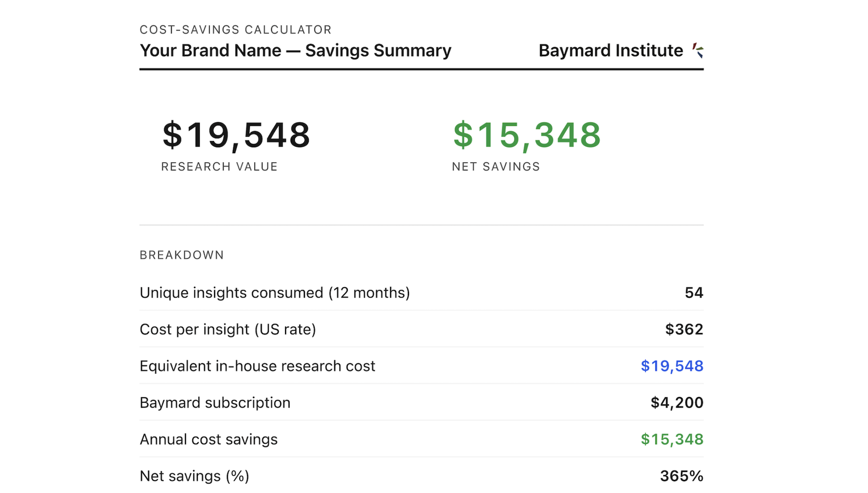Select the Cost per insight (US rate) row

(x=422, y=329)
